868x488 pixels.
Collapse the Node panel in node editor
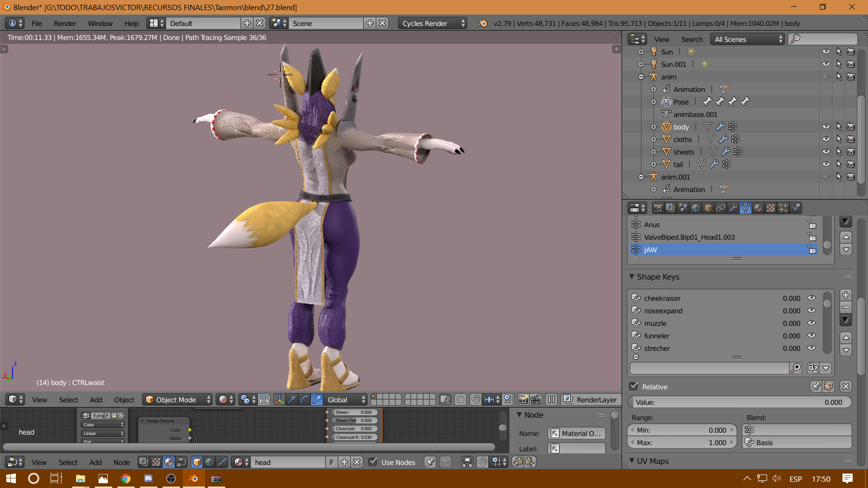(519, 415)
